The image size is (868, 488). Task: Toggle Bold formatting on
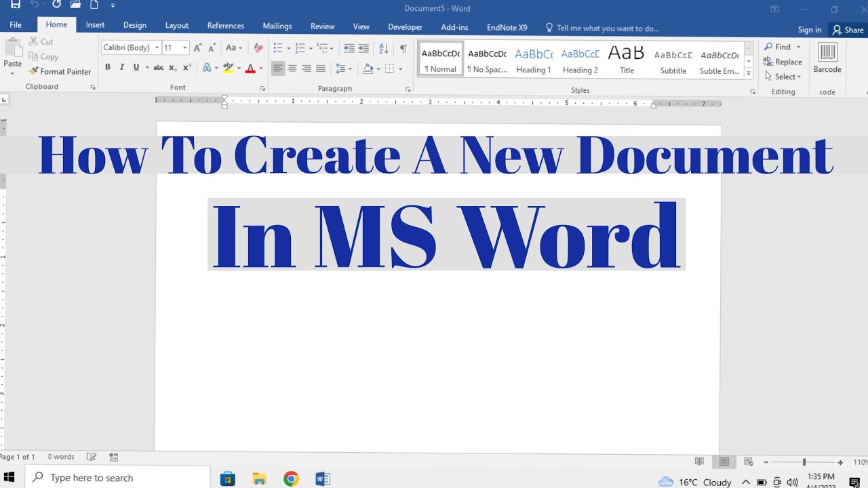107,68
